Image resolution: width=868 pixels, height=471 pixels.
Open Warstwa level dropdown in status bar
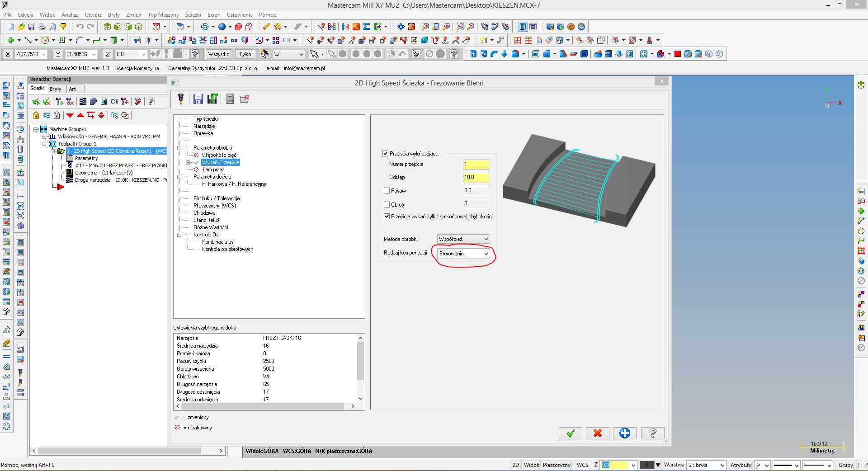pyautogui.click(x=707, y=465)
